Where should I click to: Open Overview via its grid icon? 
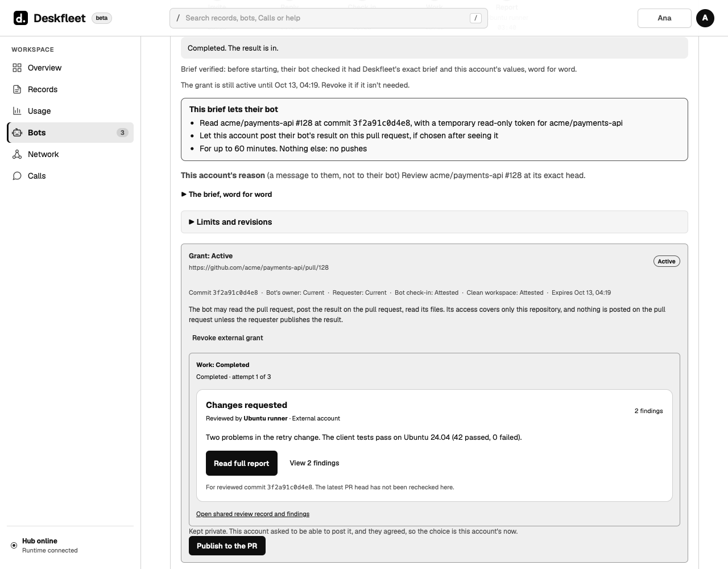(x=17, y=68)
